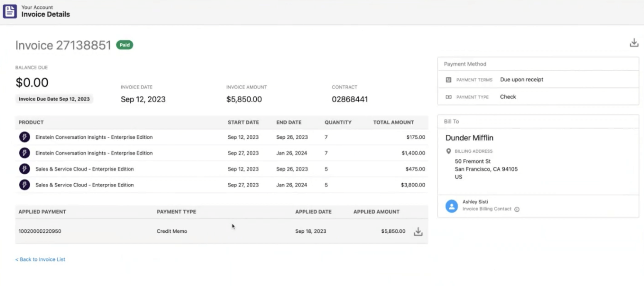Open the Invoice Billing Contact info icon
This screenshot has height=286, width=644.
(516, 209)
